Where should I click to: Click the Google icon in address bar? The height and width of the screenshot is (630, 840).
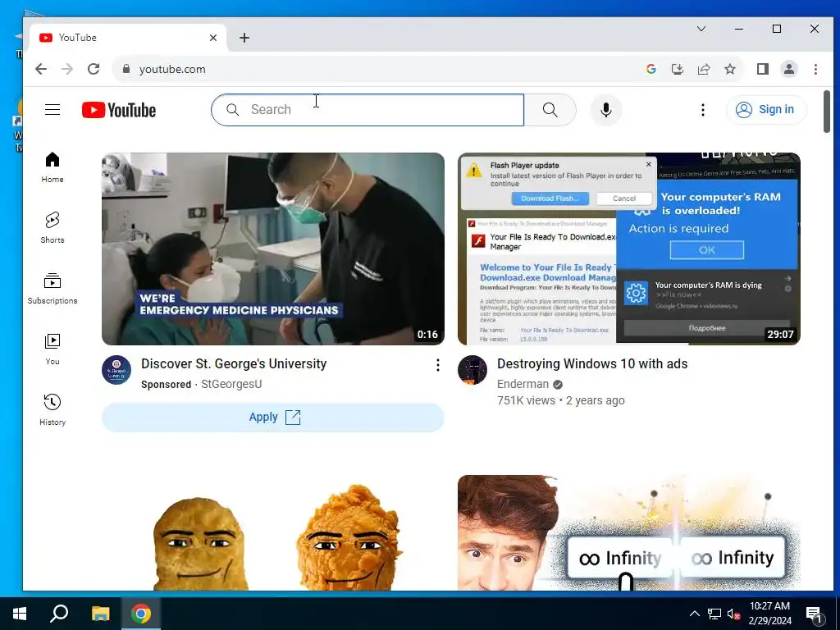pyautogui.click(x=651, y=69)
